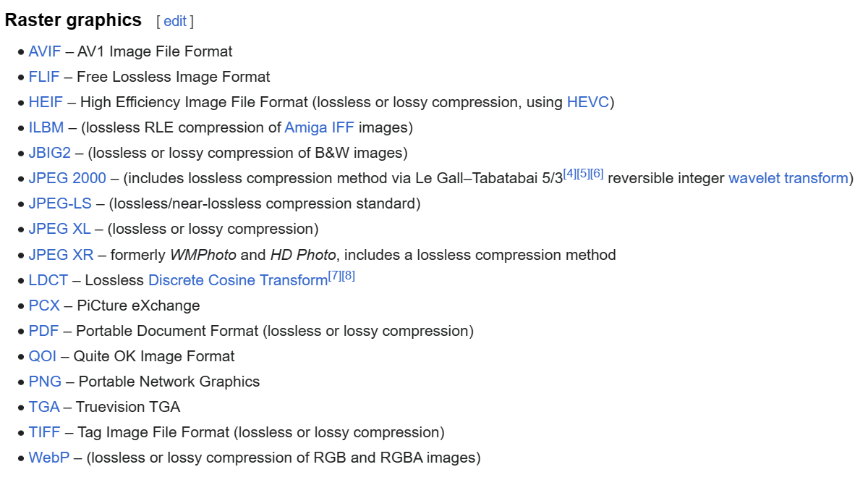The image size is (868, 480).
Task: Open the JBIG2 link
Action: [x=50, y=153]
